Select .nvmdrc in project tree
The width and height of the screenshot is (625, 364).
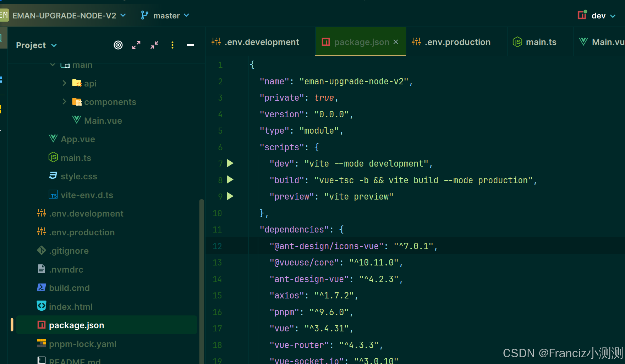point(66,269)
